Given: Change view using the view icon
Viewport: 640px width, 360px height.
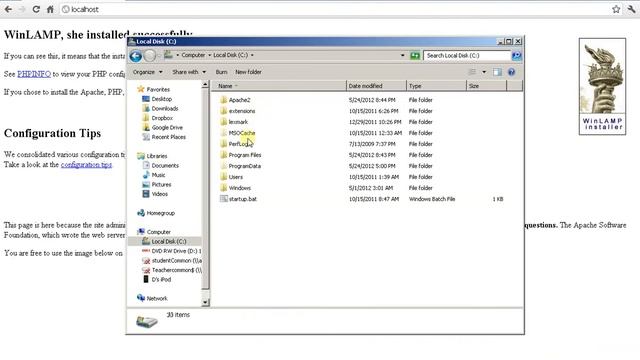Looking at the screenshot, I should click(472, 72).
